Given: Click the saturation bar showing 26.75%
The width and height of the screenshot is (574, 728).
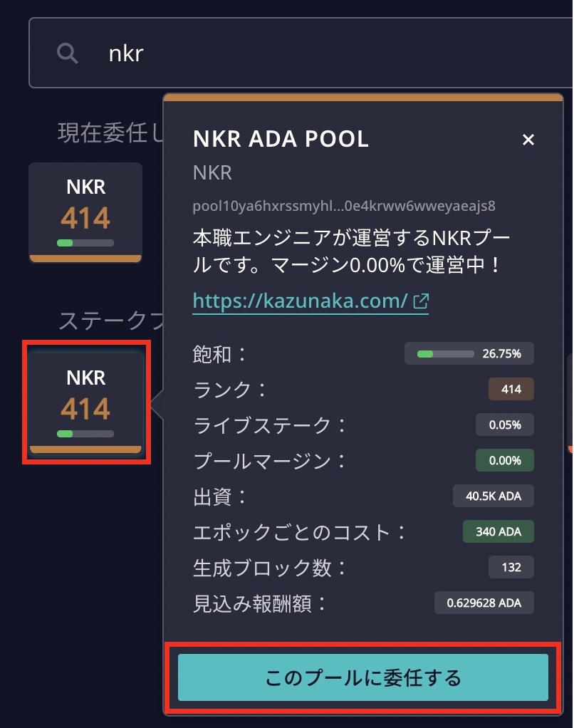Looking at the screenshot, I should [469, 354].
